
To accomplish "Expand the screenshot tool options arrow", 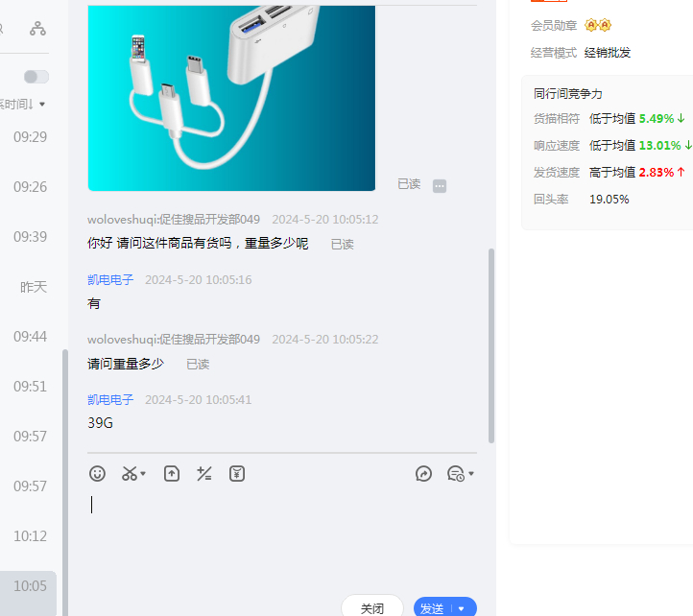I will click(144, 474).
